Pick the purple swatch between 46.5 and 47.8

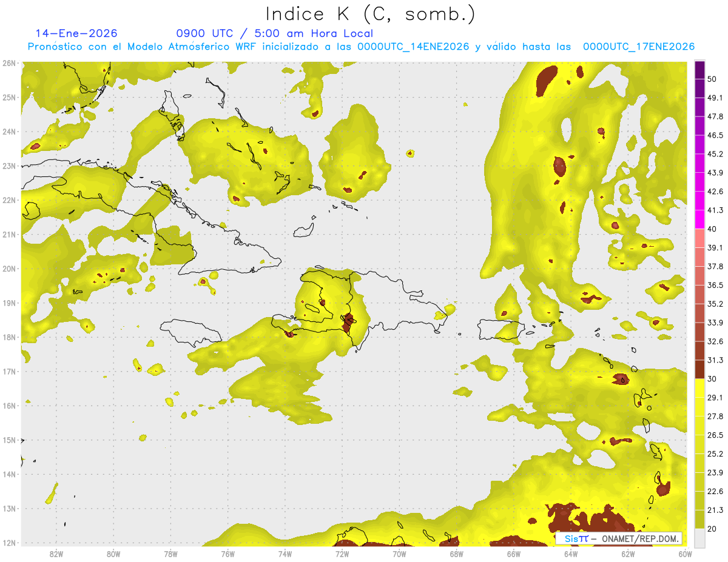tap(700, 126)
